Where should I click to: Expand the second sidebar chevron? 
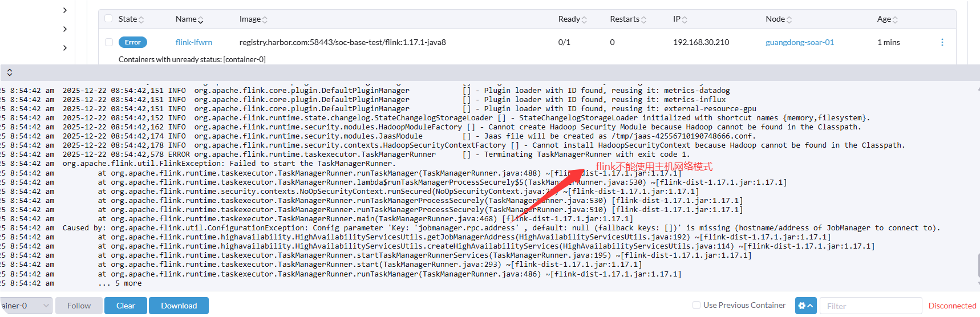[x=64, y=29]
